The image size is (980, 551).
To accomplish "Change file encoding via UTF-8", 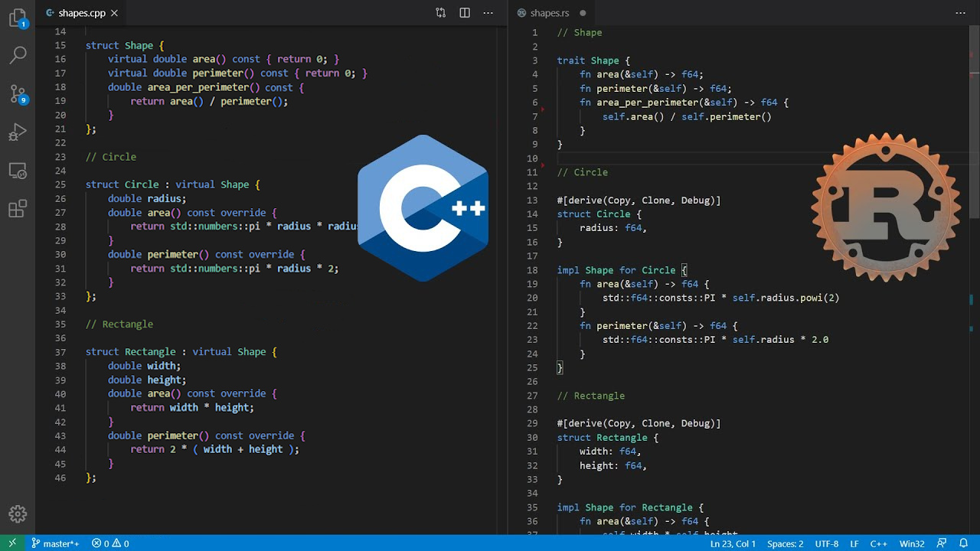I will point(827,543).
